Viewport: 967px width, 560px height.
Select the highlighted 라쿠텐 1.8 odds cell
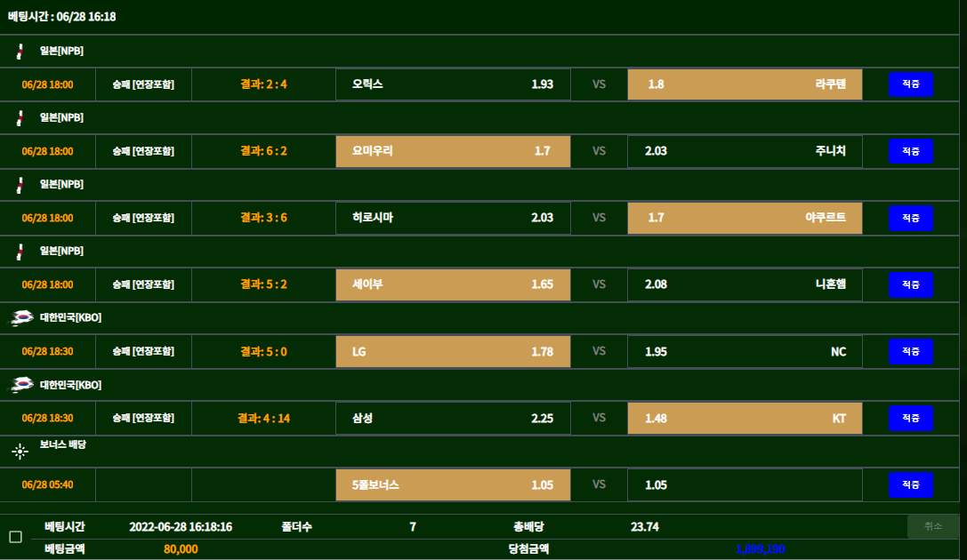(745, 84)
